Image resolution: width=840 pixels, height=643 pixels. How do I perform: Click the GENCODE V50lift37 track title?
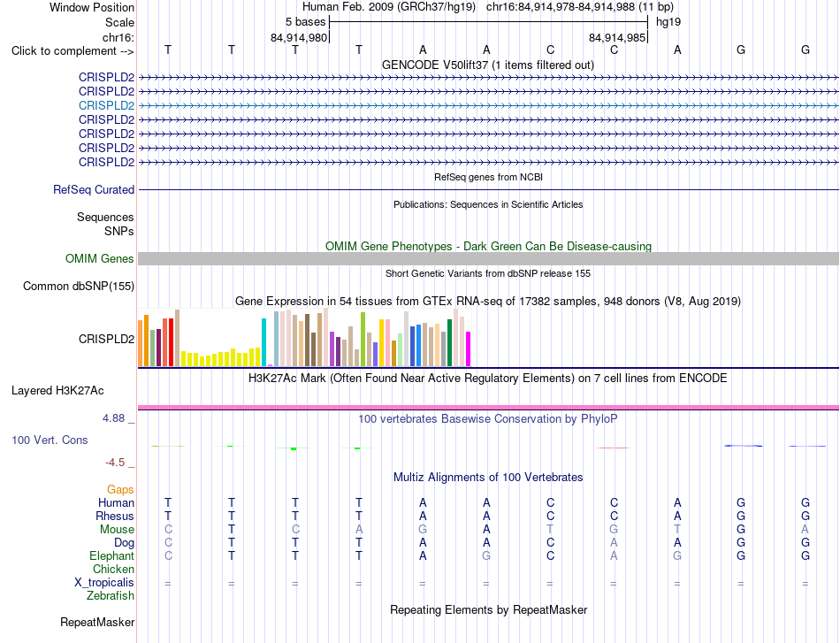pyautogui.click(x=487, y=65)
